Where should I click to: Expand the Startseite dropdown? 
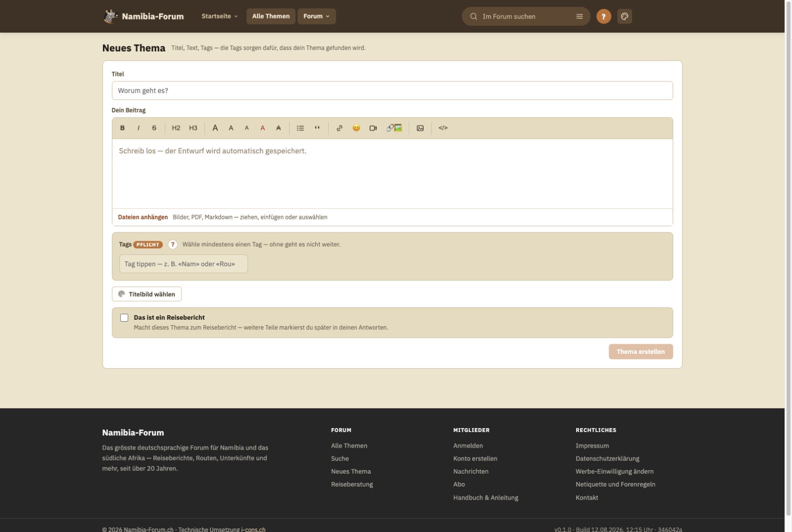pos(220,16)
